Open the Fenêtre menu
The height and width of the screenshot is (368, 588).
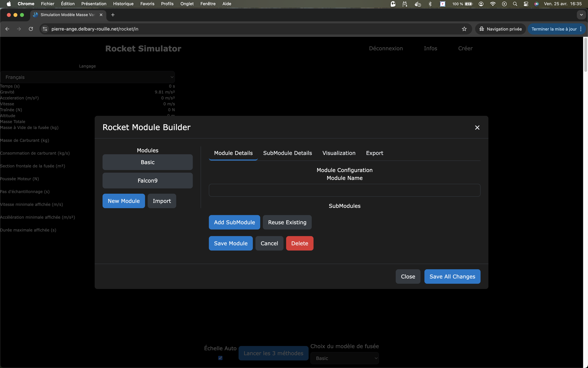tap(208, 4)
